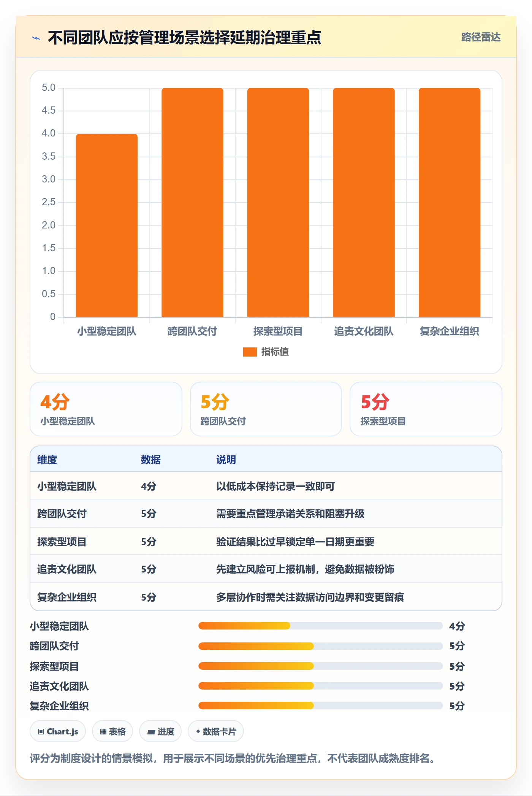Click the 路径雷达 label in header
Screen dimensions: 532x796
[481, 37]
